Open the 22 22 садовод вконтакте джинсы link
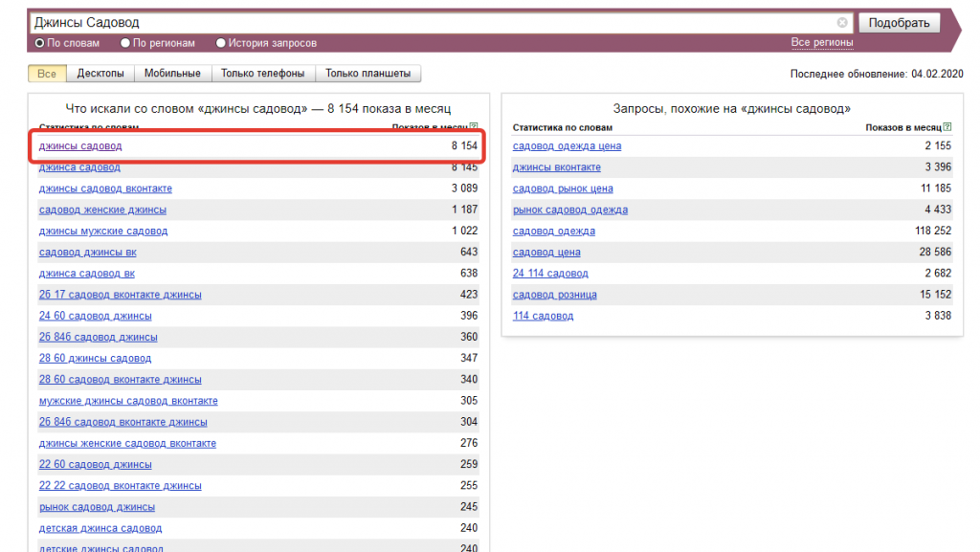 [x=120, y=485]
